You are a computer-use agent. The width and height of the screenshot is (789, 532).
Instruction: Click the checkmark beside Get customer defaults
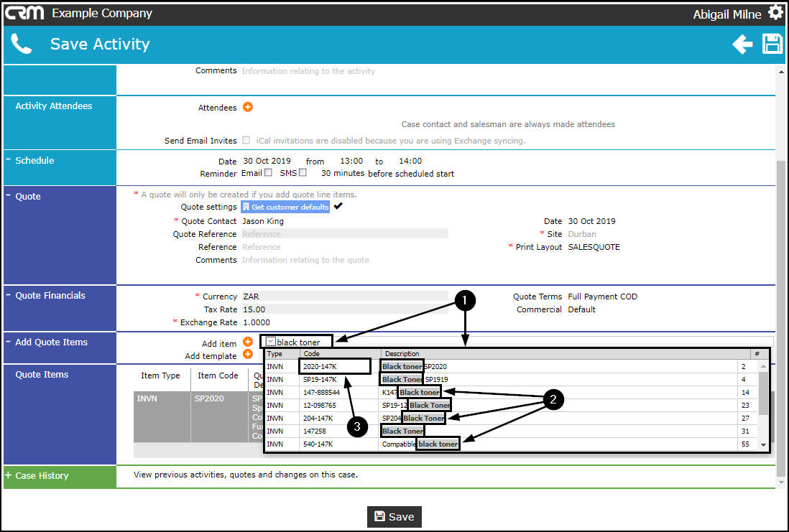click(338, 206)
